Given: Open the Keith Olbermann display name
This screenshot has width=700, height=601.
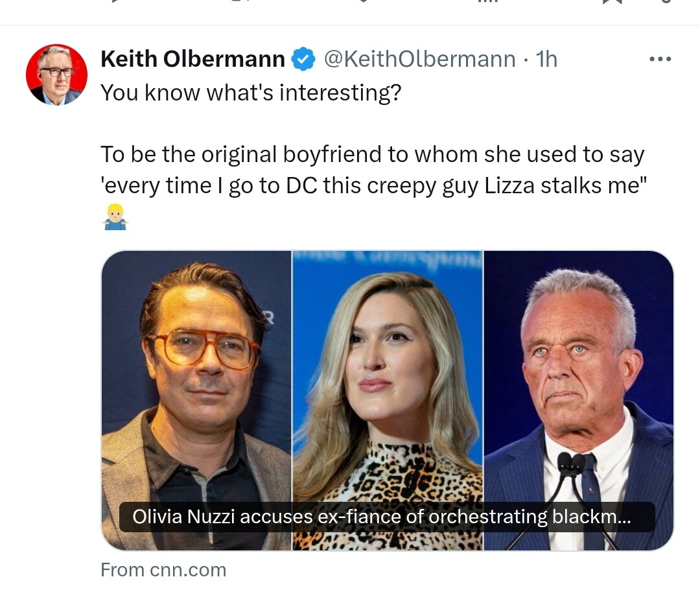Looking at the screenshot, I should click(192, 60).
